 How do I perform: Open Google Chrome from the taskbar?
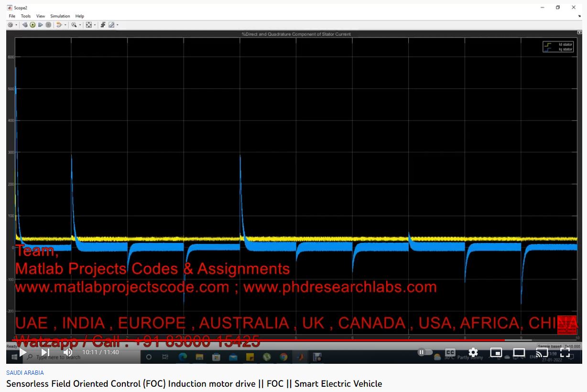(x=283, y=357)
